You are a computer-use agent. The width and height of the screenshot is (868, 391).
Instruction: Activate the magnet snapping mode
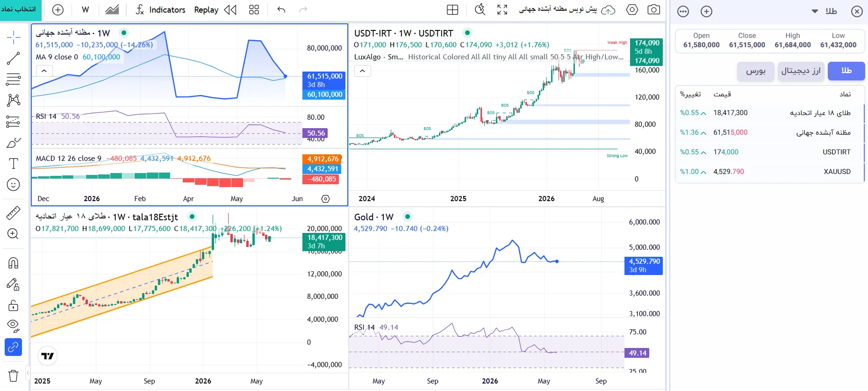point(13,263)
